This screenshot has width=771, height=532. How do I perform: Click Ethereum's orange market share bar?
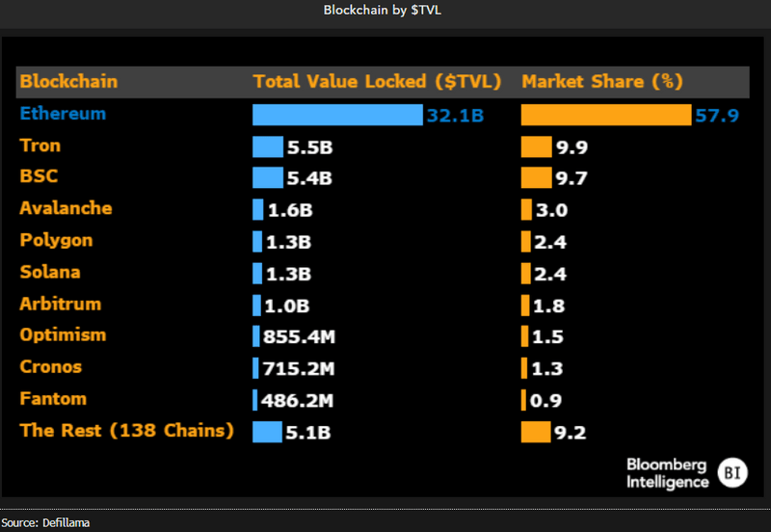click(x=606, y=115)
